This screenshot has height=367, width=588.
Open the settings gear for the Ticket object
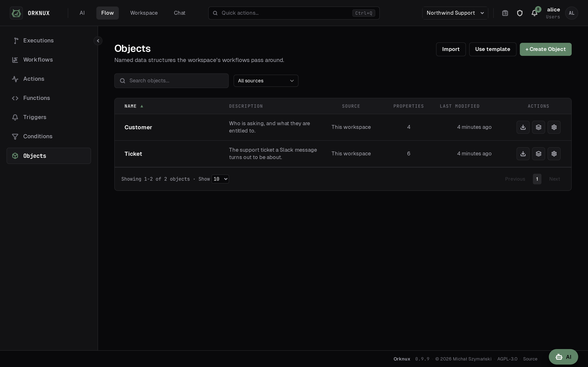pyautogui.click(x=554, y=154)
